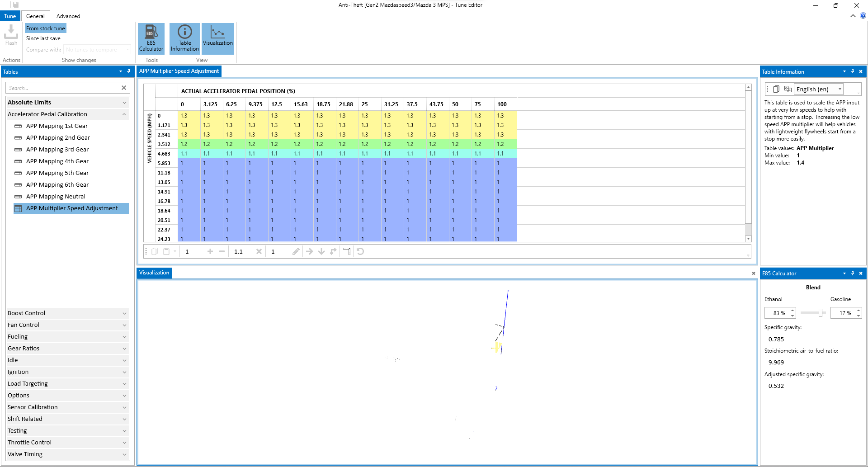The width and height of the screenshot is (868, 467).
Task: Toggle From stock tune changes
Action: [x=46, y=28]
